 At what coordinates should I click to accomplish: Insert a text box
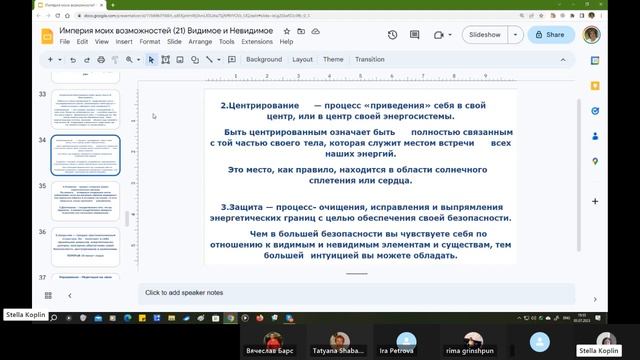[x=165, y=60]
